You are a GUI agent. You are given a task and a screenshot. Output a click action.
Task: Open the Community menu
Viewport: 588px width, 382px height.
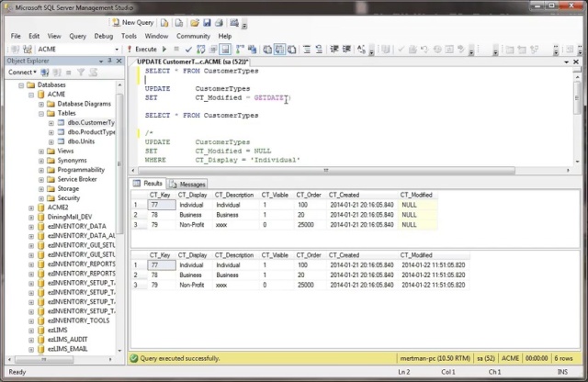pos(193,36)
